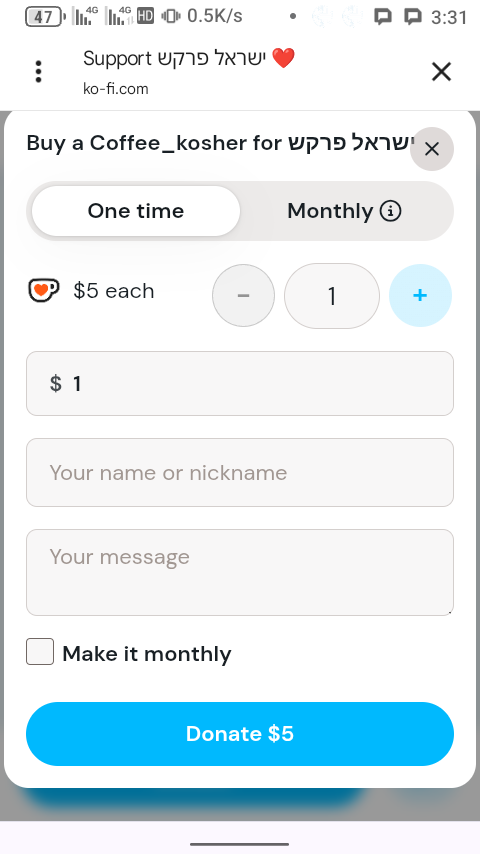Image resolution: width=480 pixels, height=854 pixels.
Task: Tap the rightmost message notification icon
Action: pos(414,17)
